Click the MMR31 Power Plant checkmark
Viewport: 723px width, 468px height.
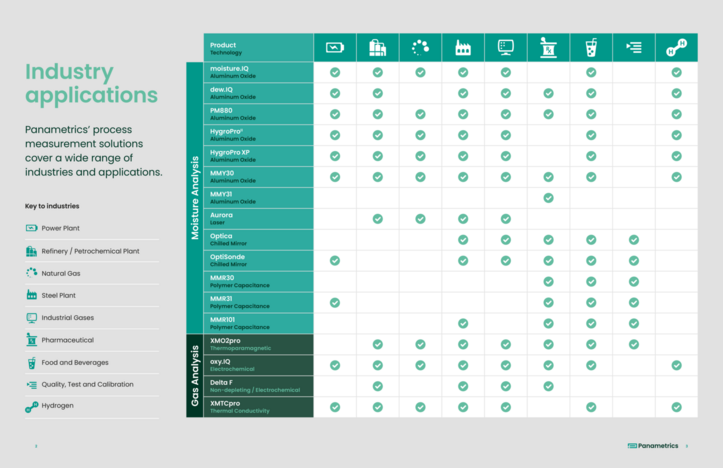click(335, 302)
